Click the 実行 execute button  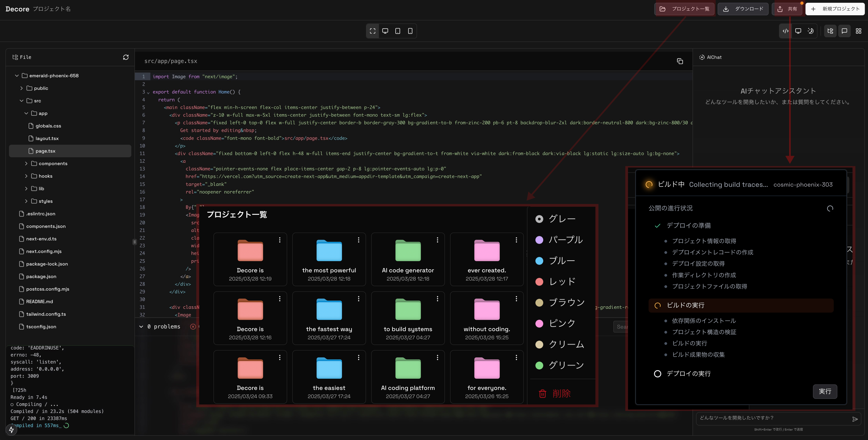point(825,392)
